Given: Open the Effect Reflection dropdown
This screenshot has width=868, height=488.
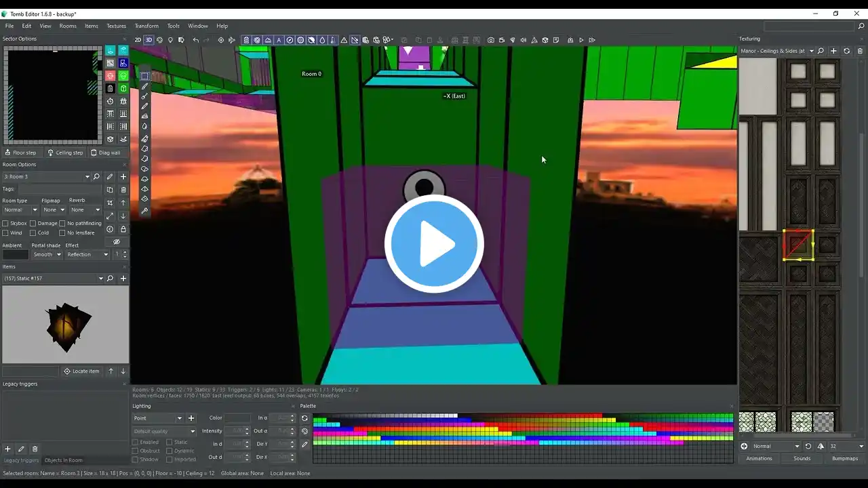Looking at the screenshot, I should pos(87,255).
